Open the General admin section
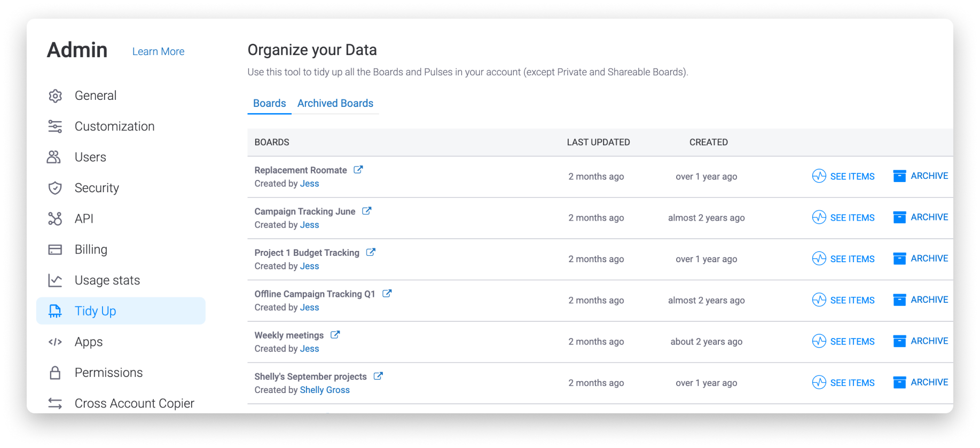This screenshot has height=448, width=980. 96,96
